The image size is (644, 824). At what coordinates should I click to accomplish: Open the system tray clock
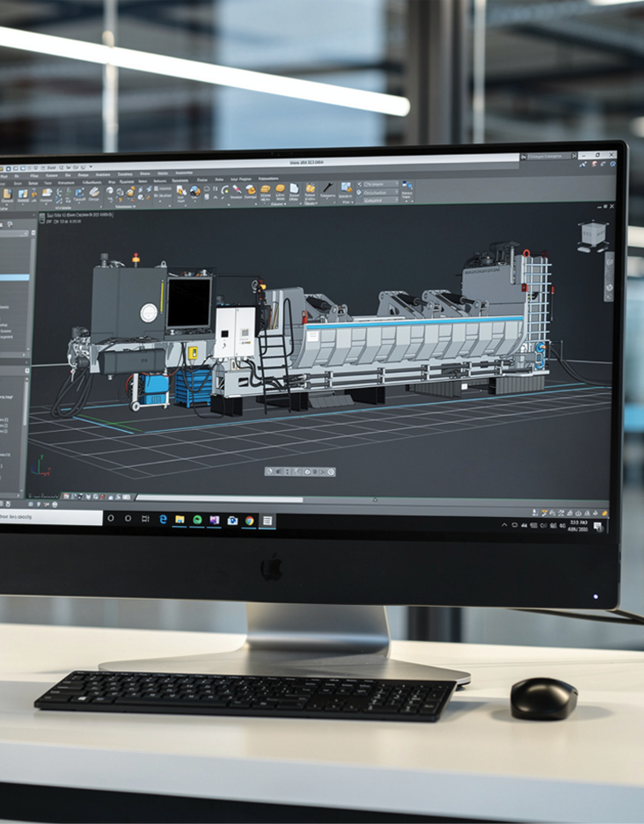(578, 527)
